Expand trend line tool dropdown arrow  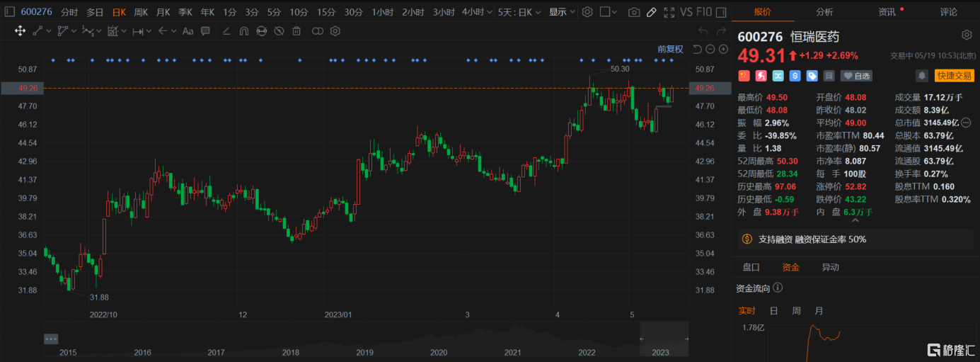coord(48,30)
